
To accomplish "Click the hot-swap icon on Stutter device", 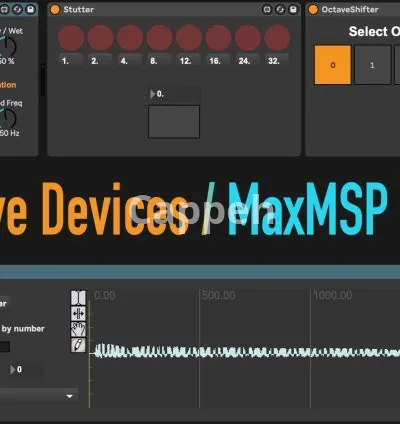I will [x=267, y=10].
